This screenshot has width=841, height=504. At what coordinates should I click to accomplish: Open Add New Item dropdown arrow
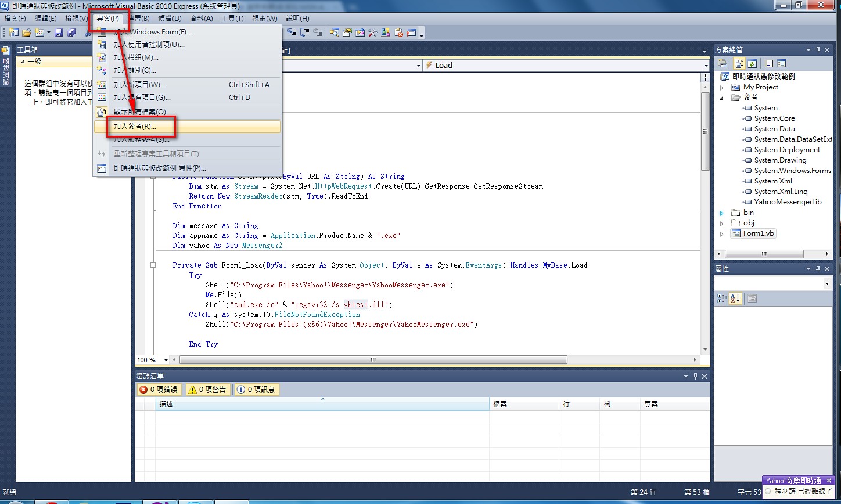click(49, 33)
